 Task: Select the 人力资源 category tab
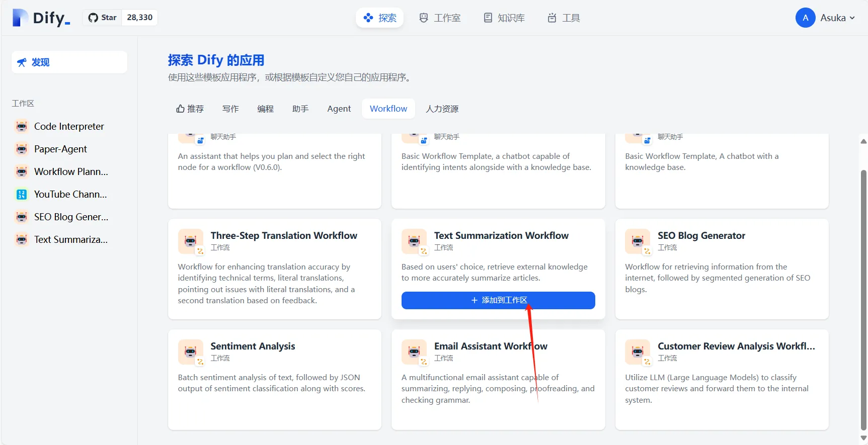click(442, 109)
